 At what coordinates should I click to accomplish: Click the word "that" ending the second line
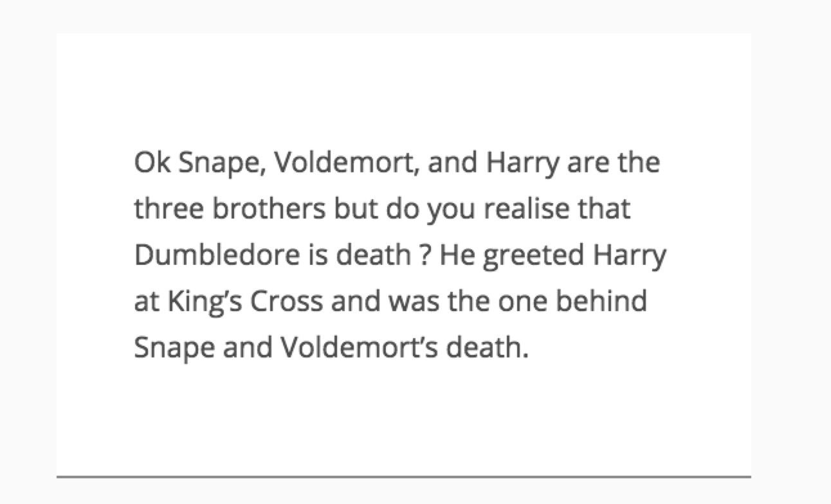(x=608, y=209)
